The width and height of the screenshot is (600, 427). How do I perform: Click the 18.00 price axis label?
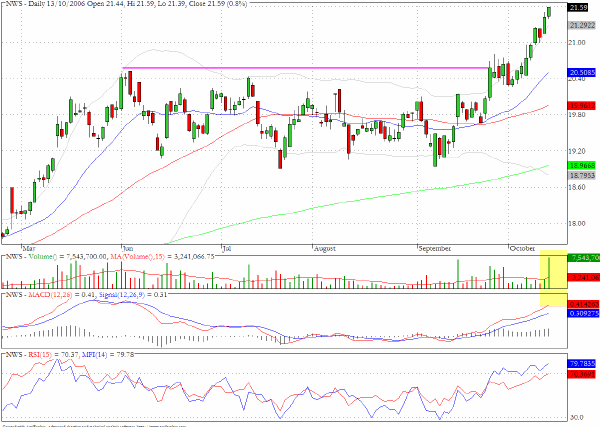click(x=577, y=223)
